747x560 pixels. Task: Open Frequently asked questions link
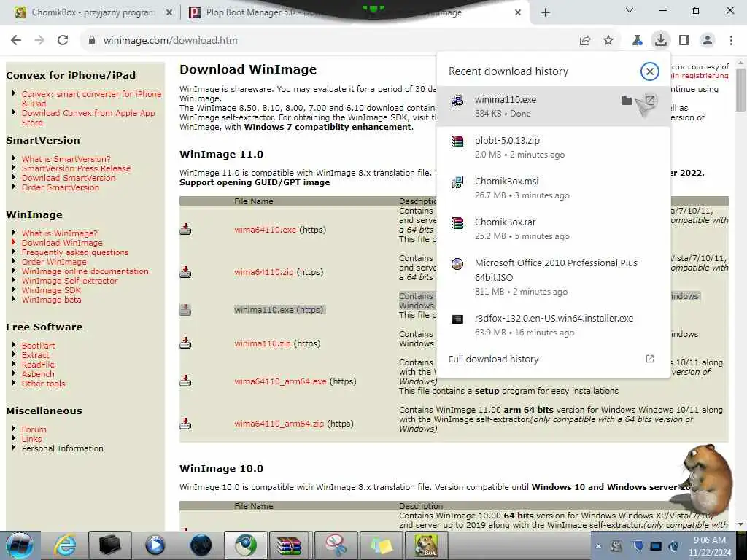(75, 252)
